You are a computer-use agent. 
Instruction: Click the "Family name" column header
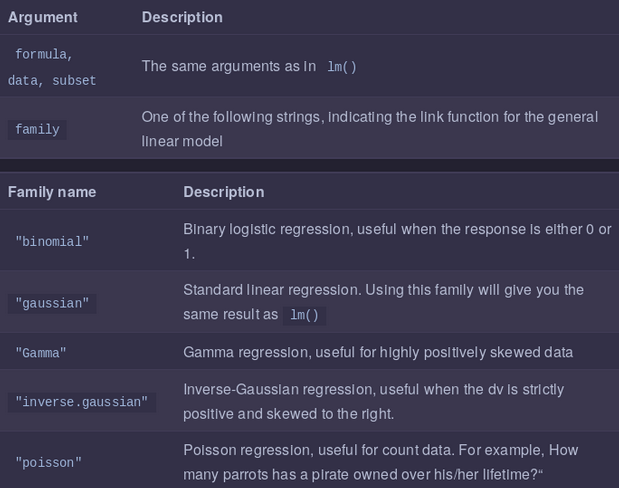pyautogui.click(x=52, y=192)
